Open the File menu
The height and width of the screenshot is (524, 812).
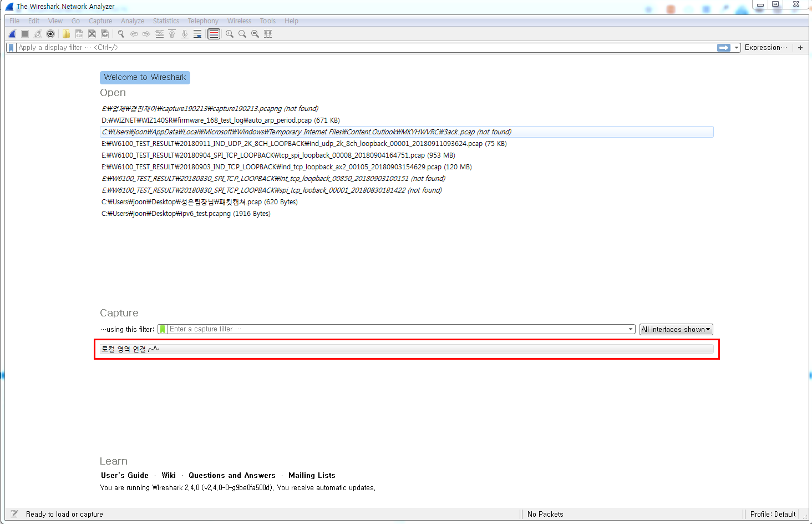[x=14, y=21]
